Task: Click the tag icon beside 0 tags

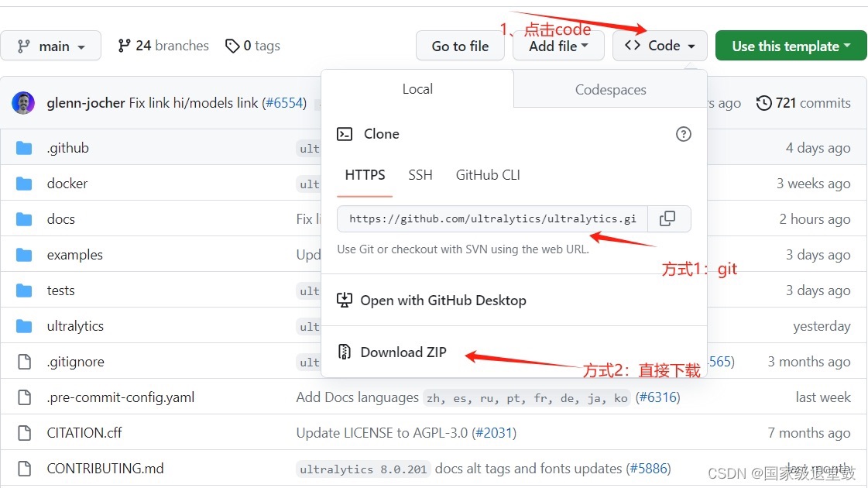Action: coord(232,46)
